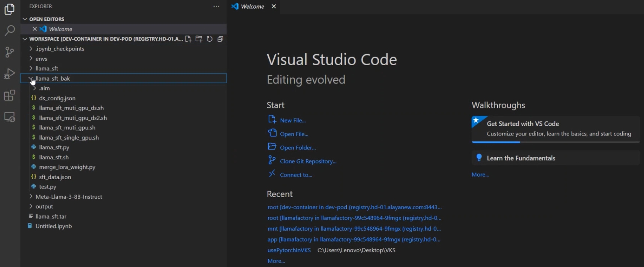Open recent app llamafactory entry
644x267 pixels.
point(354,239)
